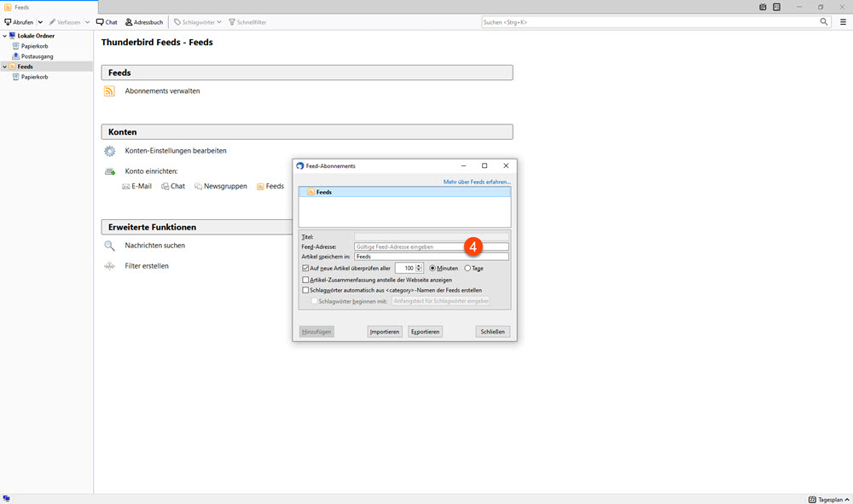The height and width of the screenshot is (504, 853).
Task: Toggle 'Auf neue Artikel überprüfen aller' checkbox
Action: (x=306, y=268)
